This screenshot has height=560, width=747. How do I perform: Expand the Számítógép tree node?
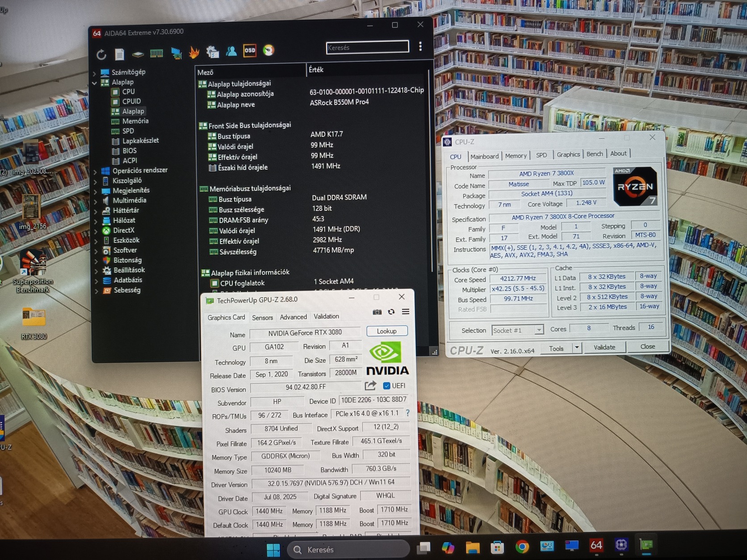click(x=95, y=73)
